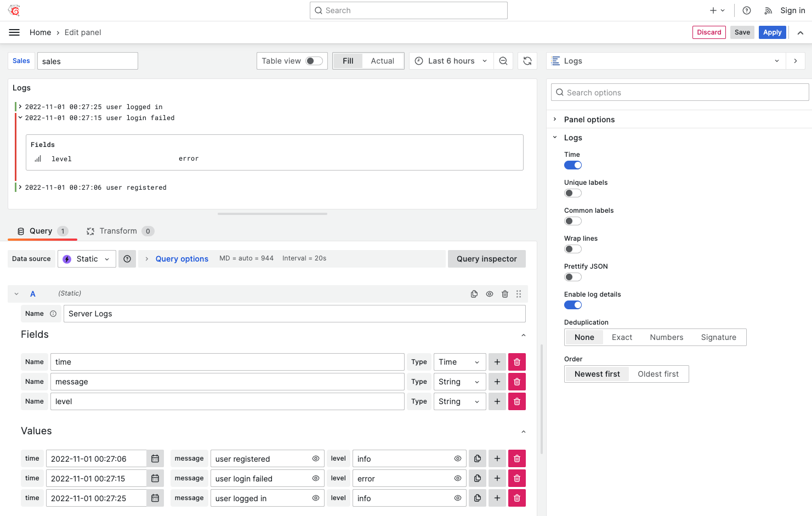812x516 pixels.
Task: Click the Search options input field
Action: click(x=680, y=93)
